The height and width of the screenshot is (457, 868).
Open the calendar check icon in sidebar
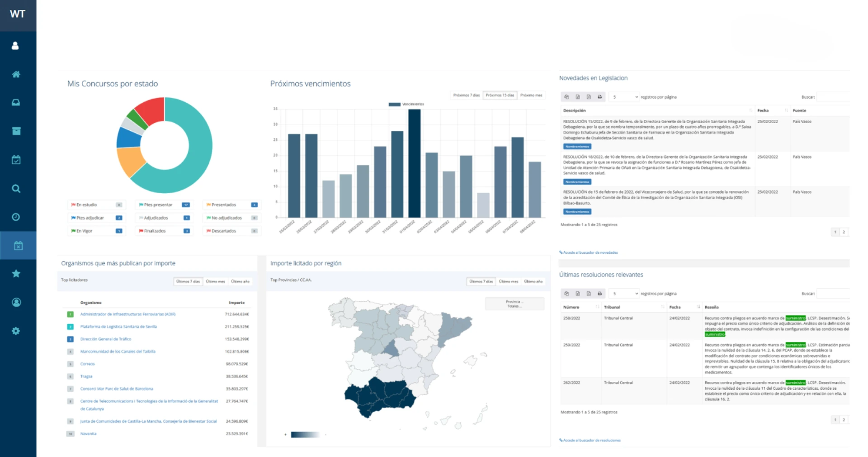point(16,160)
